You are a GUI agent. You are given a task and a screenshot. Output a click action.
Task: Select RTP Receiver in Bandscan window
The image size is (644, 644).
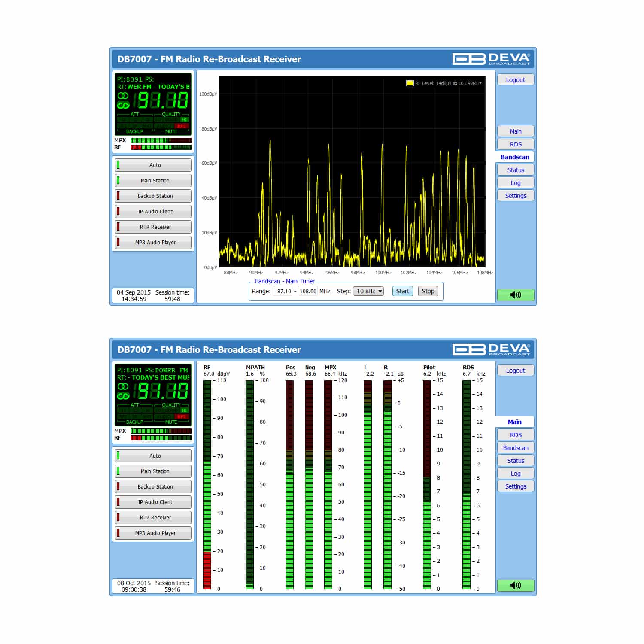click(x=153, y=227)
